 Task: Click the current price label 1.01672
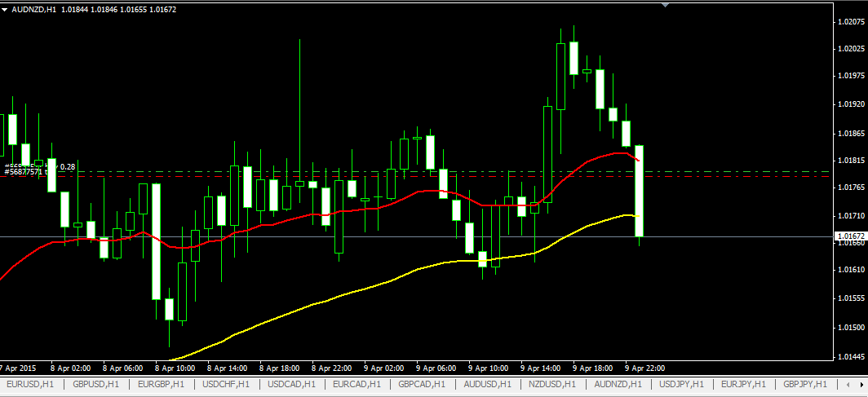pyautogui.click(x=849, y=236)
